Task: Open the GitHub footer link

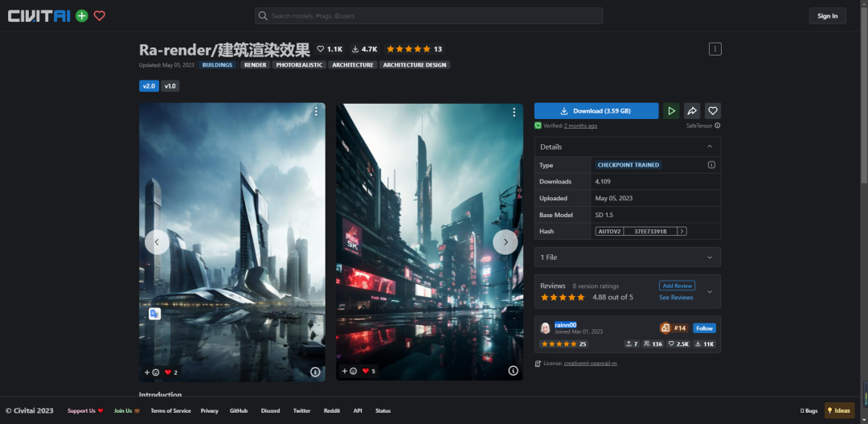Action: [239, 410]
